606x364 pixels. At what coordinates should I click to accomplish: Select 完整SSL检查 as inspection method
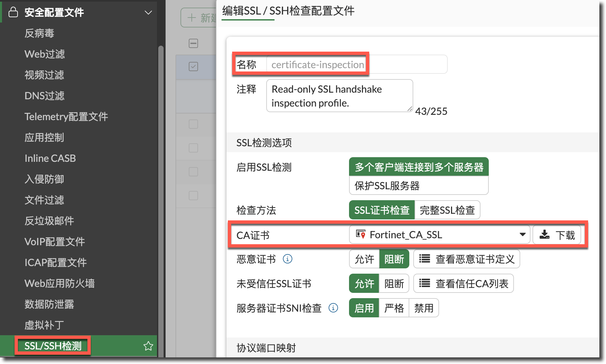tap(447, 210)
